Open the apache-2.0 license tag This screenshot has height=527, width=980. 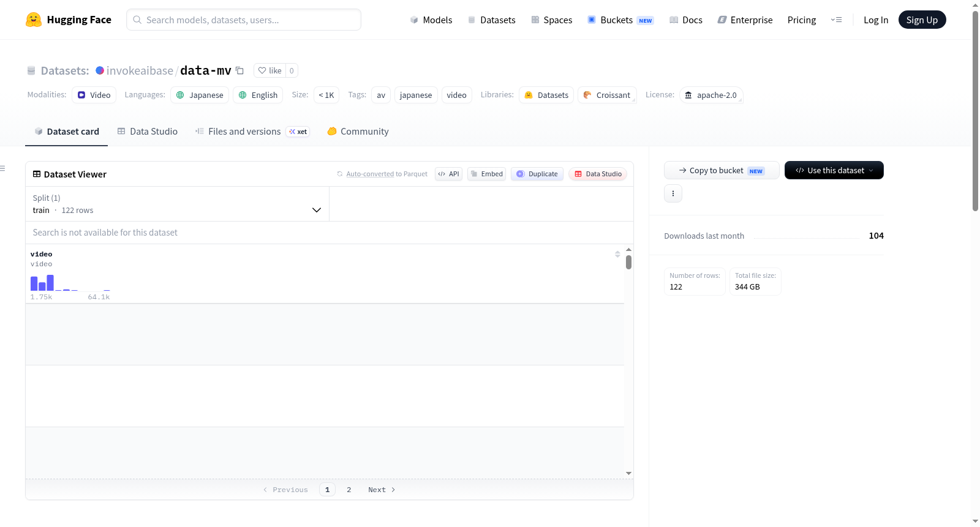point(711,95)
